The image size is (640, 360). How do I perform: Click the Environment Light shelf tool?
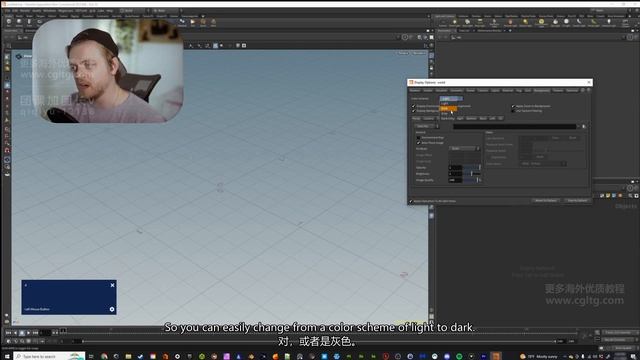point(541,22)
